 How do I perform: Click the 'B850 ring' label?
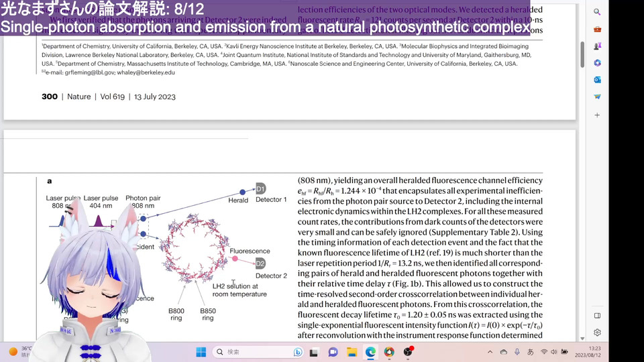tap(208, 314)
